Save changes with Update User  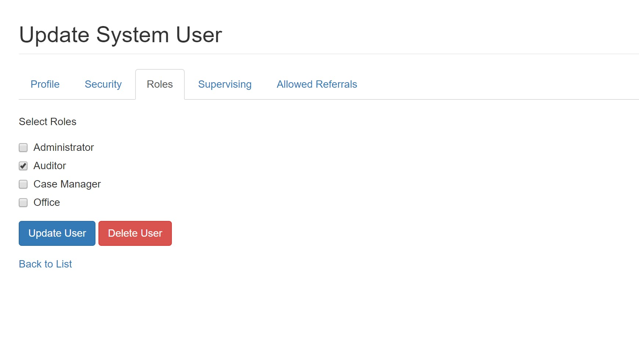[x=57, y=233]
